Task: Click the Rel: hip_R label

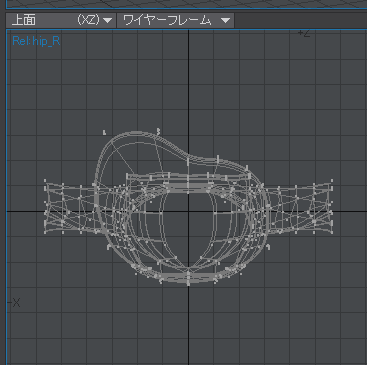Action: 36,41
